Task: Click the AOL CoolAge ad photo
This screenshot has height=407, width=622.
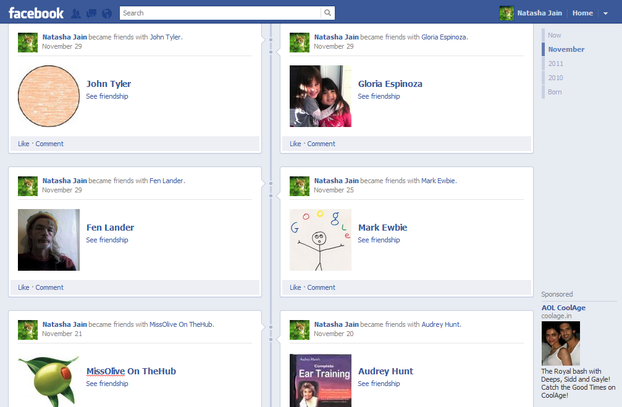Action: [561, 343]
